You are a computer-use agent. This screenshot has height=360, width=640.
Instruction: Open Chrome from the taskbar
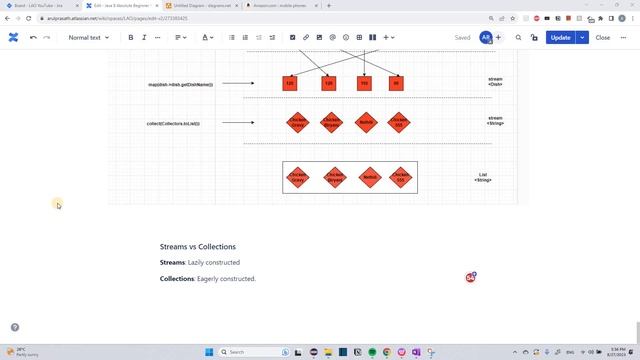tap(387, 352)
